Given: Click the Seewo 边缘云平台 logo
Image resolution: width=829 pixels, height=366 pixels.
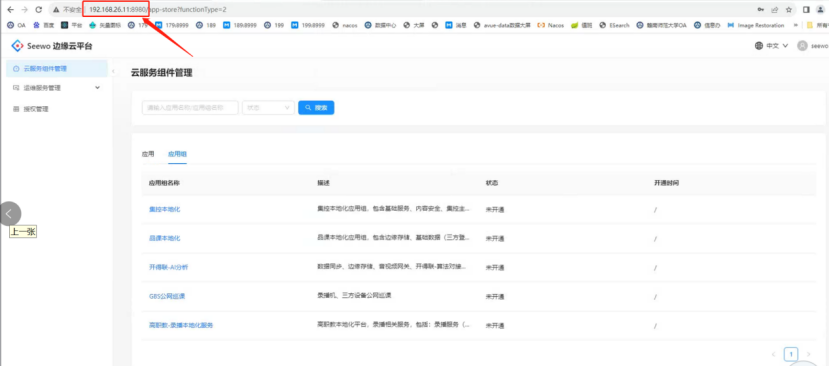Looking at the screenshot, I should 52,46.
